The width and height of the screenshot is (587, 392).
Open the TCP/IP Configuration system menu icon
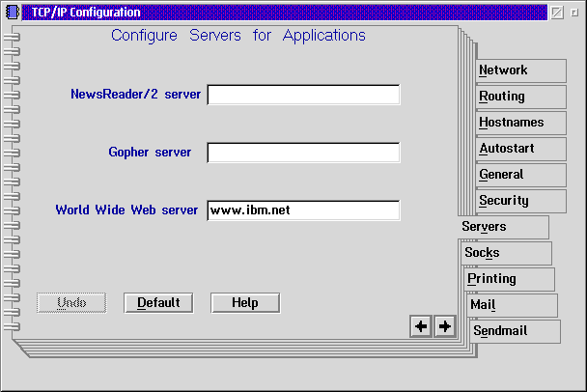[x=13, y=13]
